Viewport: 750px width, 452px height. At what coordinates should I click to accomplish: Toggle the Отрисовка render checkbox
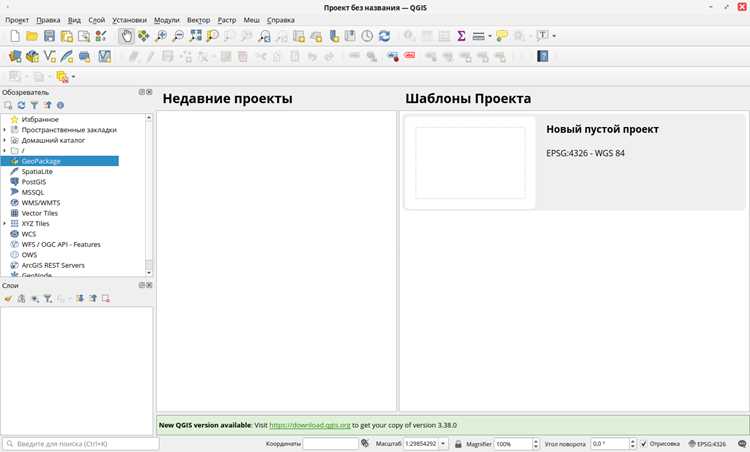(644, 444)
